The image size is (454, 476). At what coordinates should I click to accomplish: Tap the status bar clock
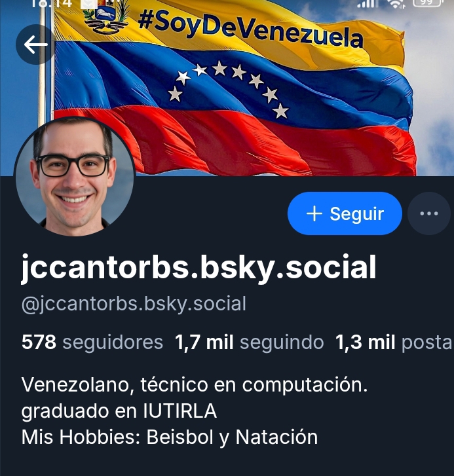[x=51, y=4]
